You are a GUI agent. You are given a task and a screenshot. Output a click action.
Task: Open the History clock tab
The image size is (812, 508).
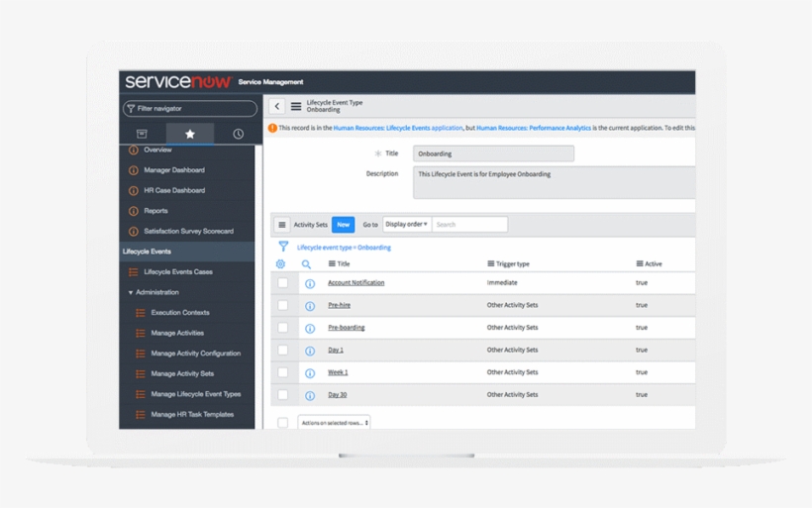pyautogui.click(x=238, y=134)
